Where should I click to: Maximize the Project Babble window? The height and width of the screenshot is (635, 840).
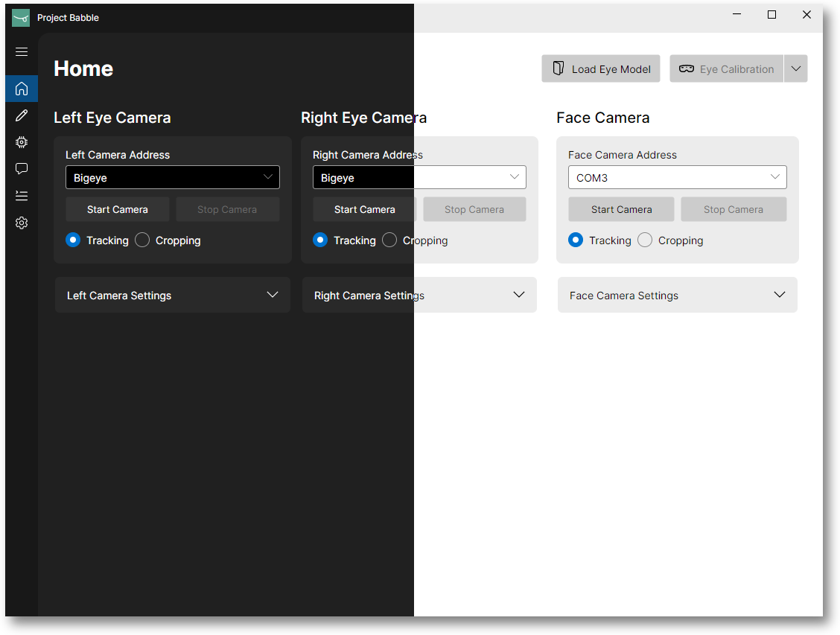(x=772, y=14)
